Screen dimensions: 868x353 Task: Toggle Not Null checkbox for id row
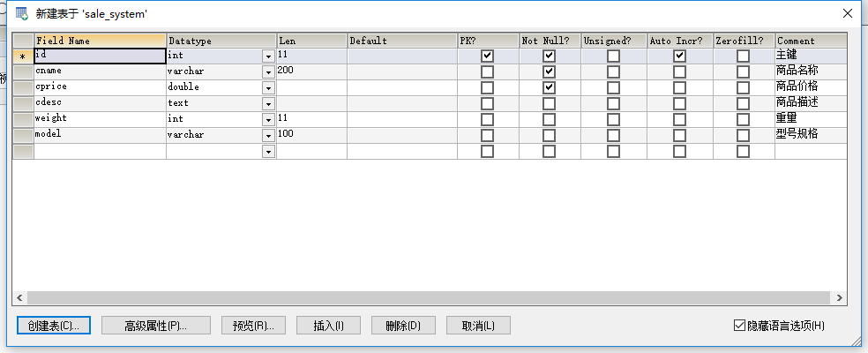tap(549, 56)
